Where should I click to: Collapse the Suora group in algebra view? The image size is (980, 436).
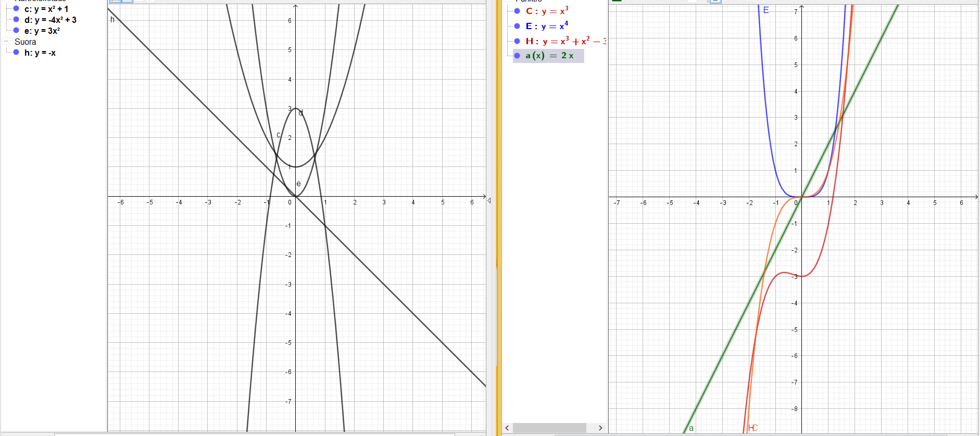(x=7, y=42)
